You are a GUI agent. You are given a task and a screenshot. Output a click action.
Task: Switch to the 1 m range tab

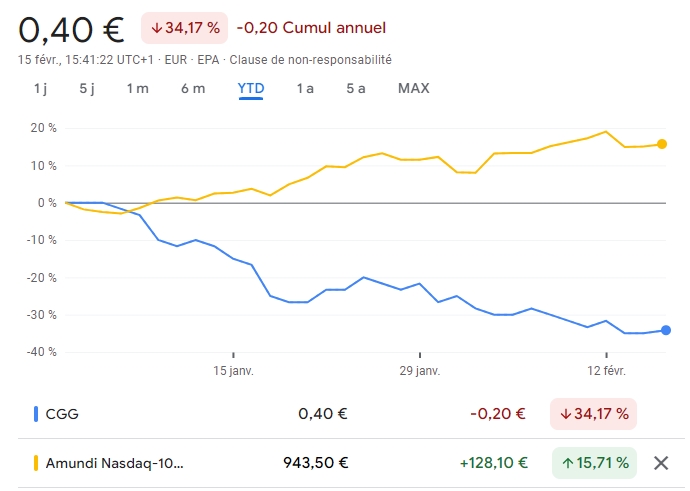137,88
